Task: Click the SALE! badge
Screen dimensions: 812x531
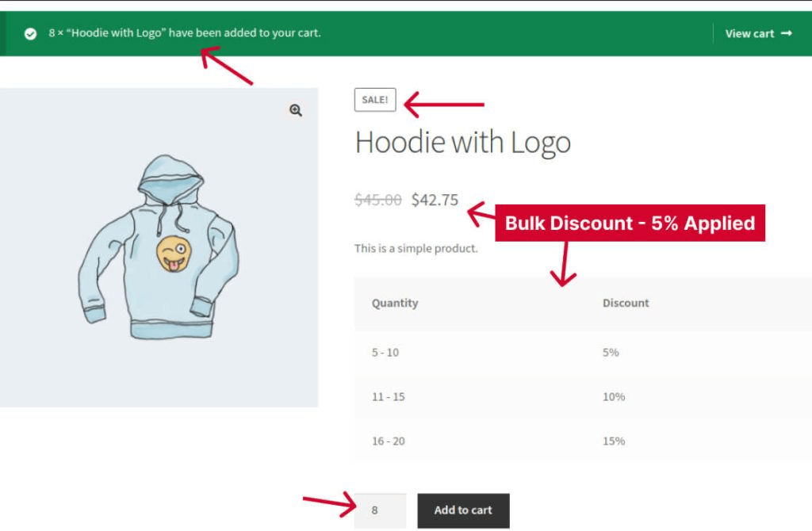Action: (x=374, y=100)
